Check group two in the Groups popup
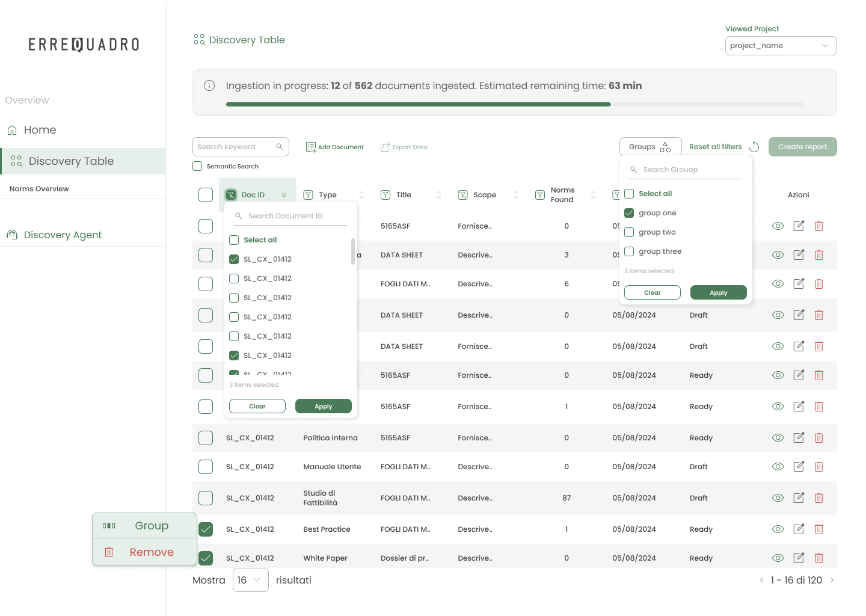The height and width of the screenshot is (616, 866). click(628, 232)
